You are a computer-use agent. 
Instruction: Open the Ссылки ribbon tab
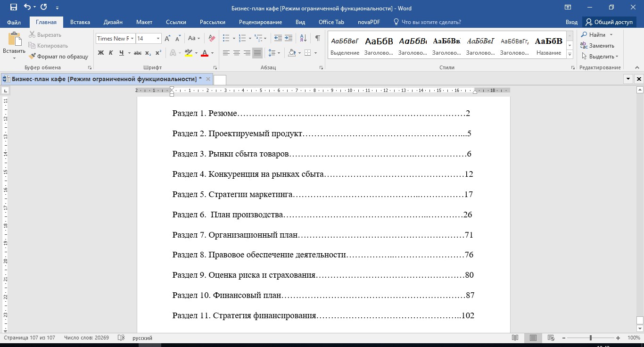click(x=176, y=22)
